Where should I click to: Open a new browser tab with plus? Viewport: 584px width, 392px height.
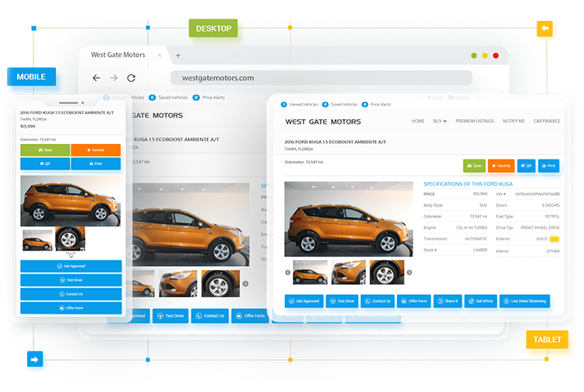pos(178,55)
